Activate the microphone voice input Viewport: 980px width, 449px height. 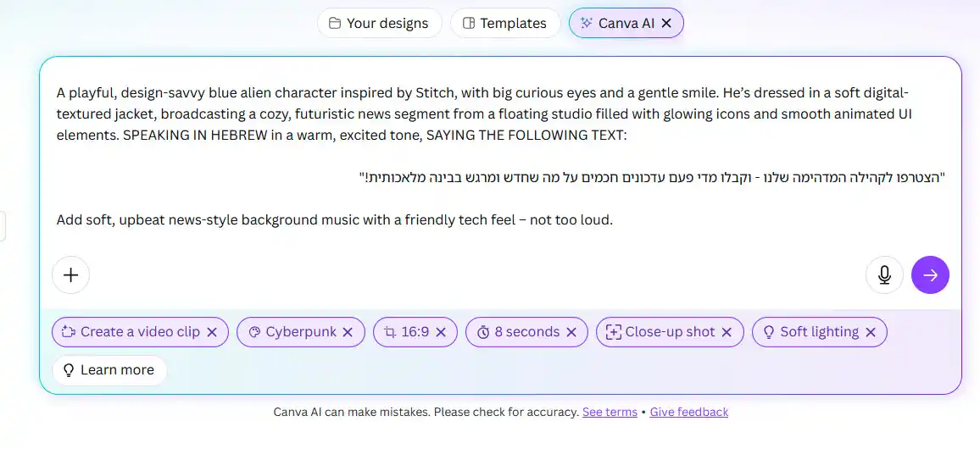884,274
